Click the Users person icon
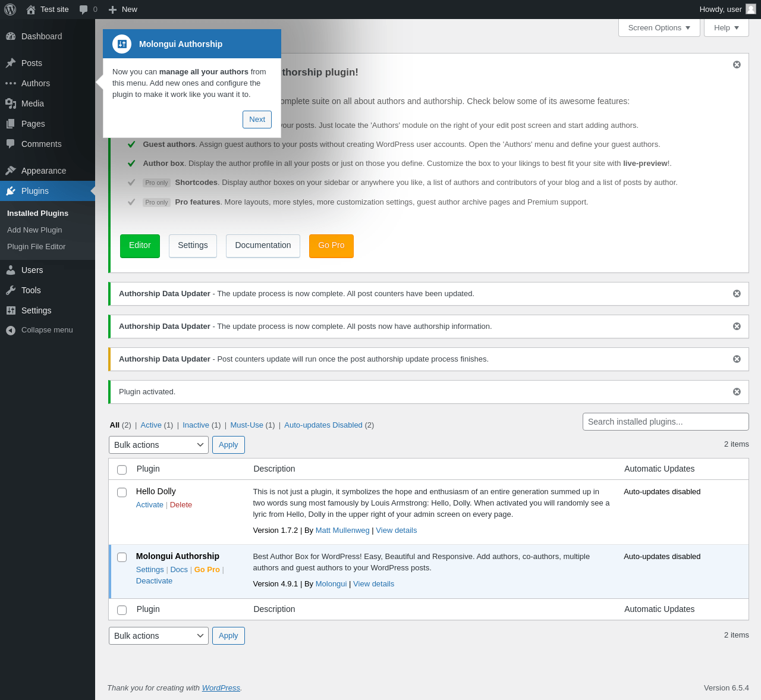Image resolution: width=761 pixels, height=700 pixels. coord(11,270)
